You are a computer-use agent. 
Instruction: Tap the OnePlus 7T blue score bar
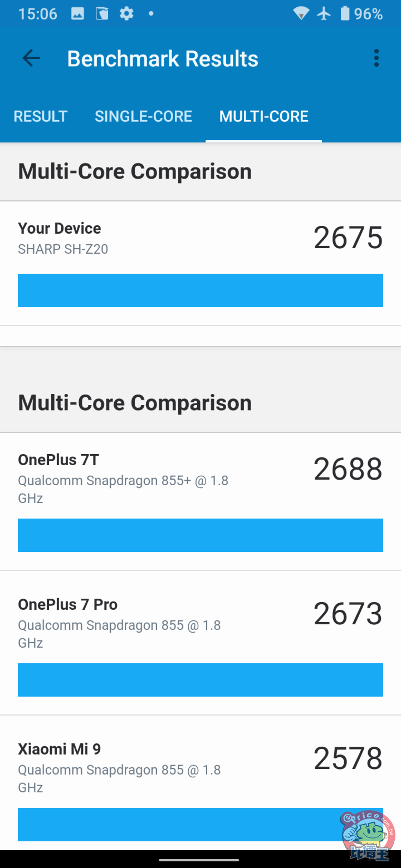[200, 535]
